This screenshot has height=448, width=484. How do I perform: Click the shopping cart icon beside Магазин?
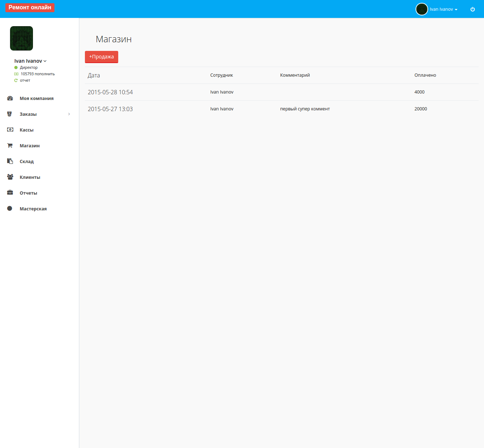point(10,146)
